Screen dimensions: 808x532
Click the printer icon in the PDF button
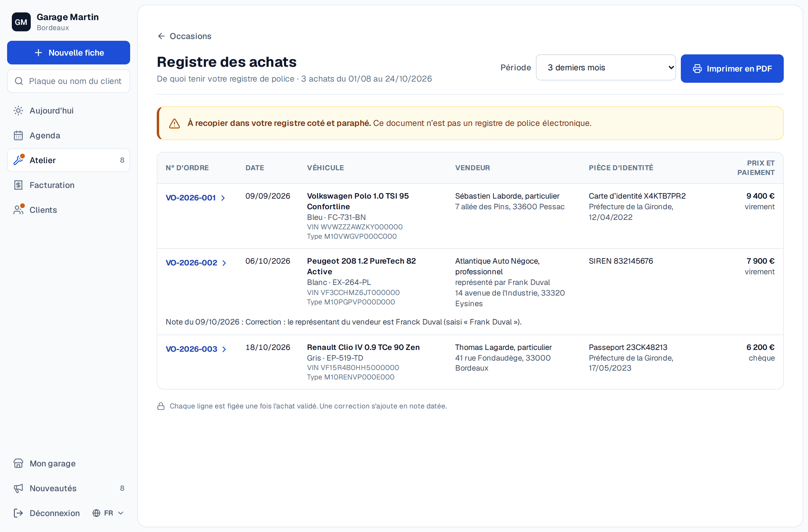point(697,69)
